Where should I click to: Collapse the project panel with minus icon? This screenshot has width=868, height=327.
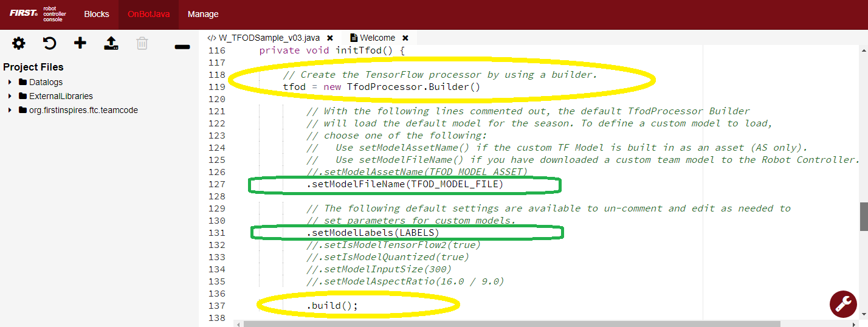pos(182,47)
